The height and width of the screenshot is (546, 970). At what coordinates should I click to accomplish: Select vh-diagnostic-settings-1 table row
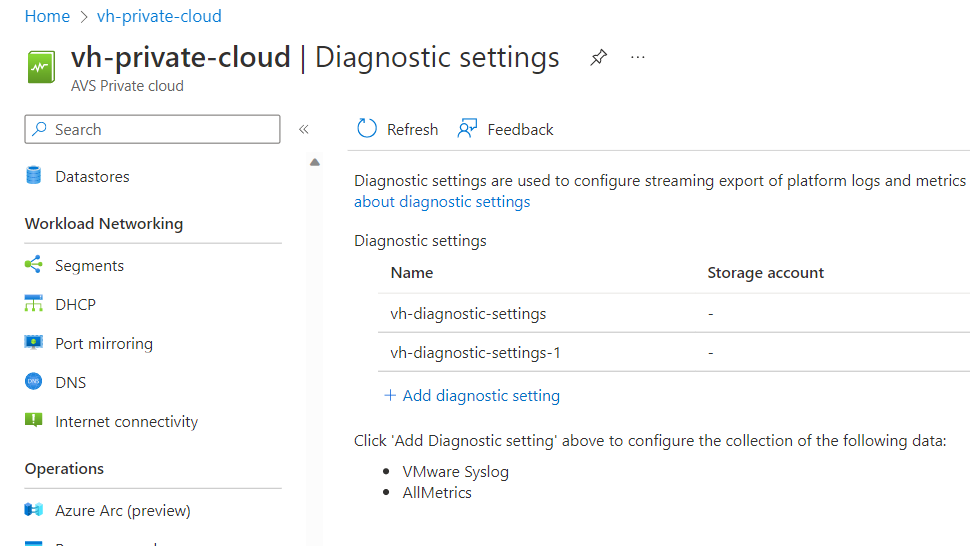[x=674, y=352]
